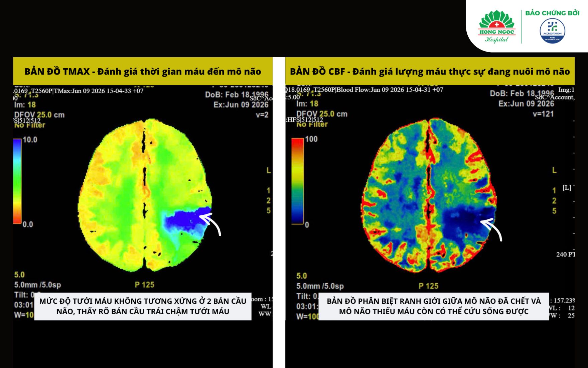The height and width of the screenshot is (368, 588).
Task: Click the TMAX caption about bán cầu trái
Action: click(x=143, y=306)
